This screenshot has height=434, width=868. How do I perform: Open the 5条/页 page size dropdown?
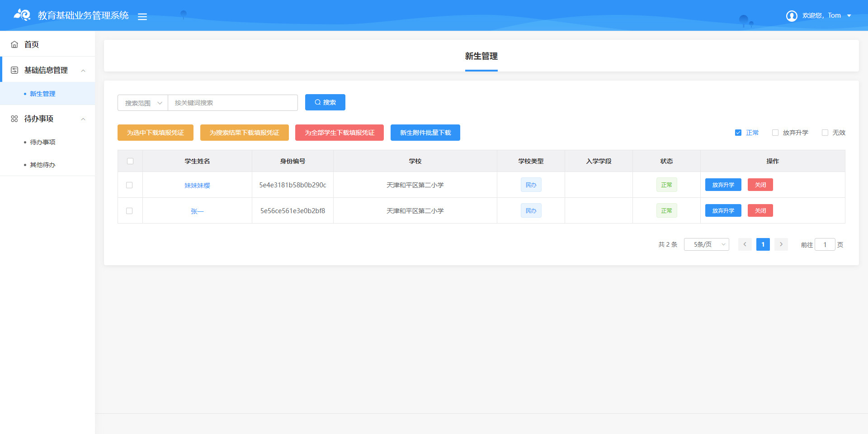point(707,244)
